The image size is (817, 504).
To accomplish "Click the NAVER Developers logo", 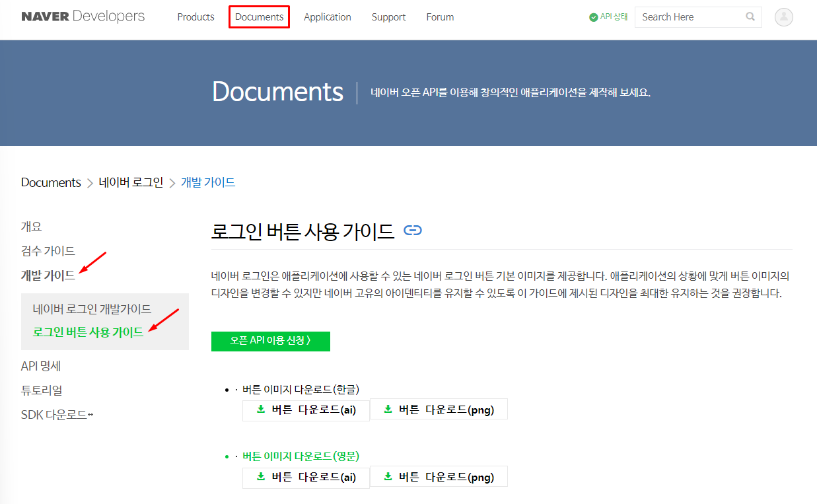I will point(83,17).
